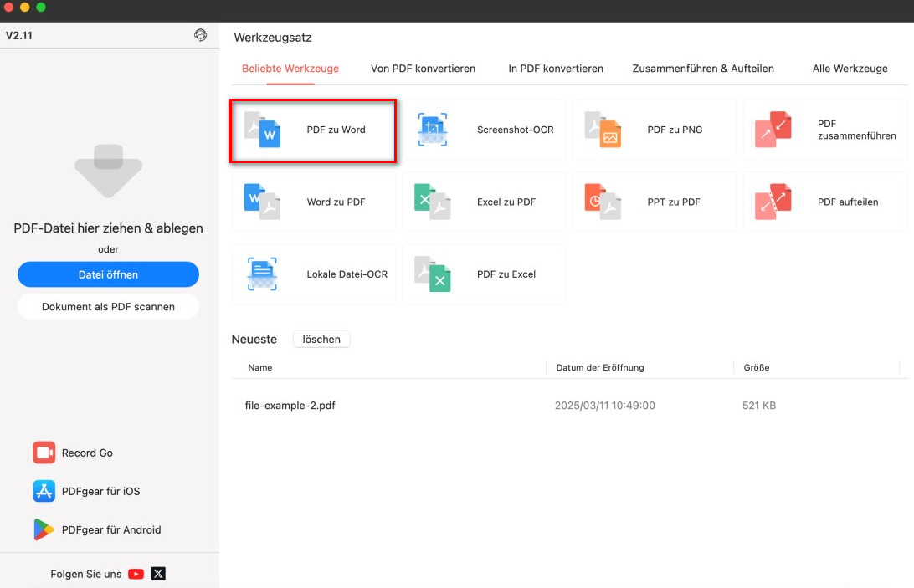Open the PDF zu Word tool
Screen dimensions: 914x588
point(313,130)
